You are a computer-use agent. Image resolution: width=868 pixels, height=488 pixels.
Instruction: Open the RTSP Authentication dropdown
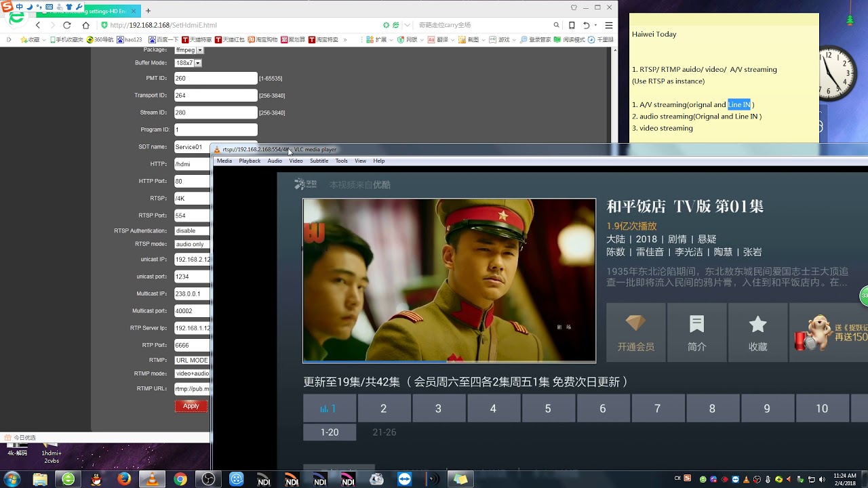pyautogui.click(x=192, y=231)
